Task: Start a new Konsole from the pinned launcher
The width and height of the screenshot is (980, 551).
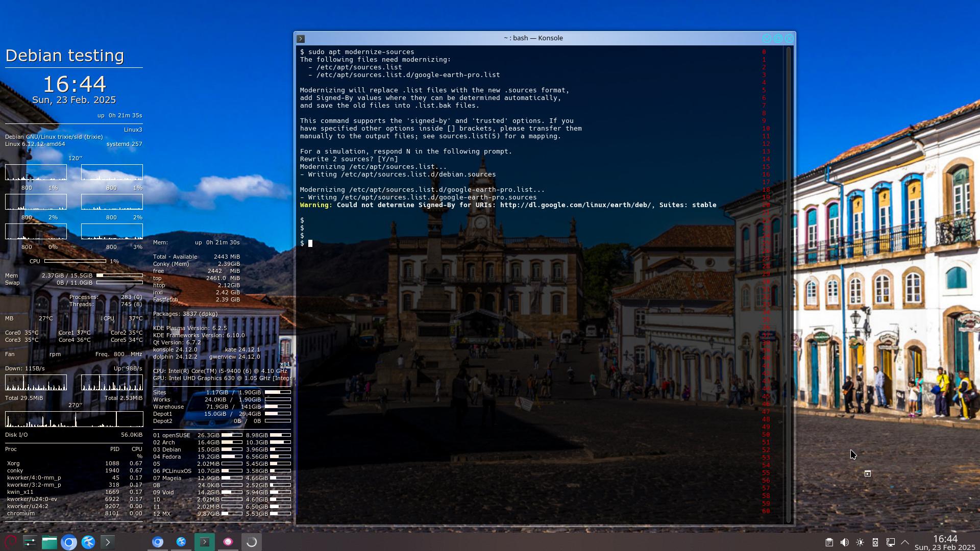Action: tap(107, 542)
